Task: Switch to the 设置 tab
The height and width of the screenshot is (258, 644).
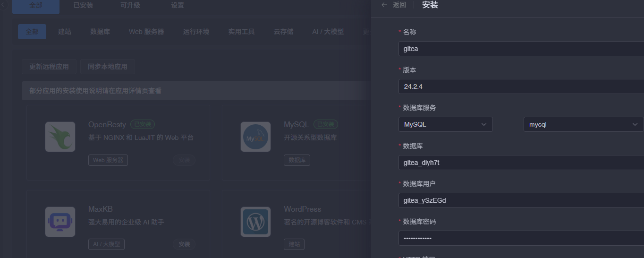Action: click(x=178, y=6)
